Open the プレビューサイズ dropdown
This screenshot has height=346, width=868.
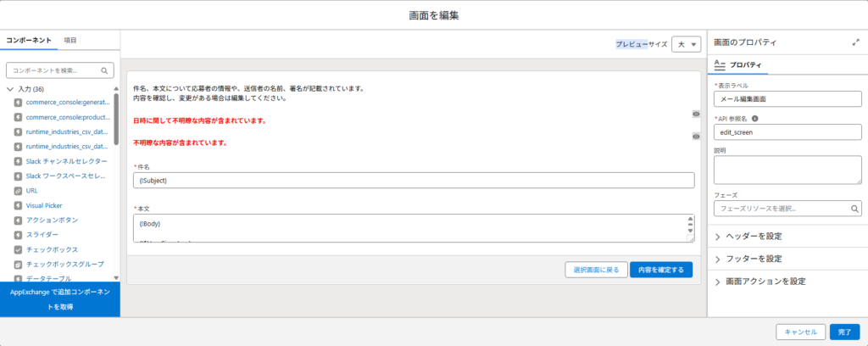pyautogui.click(x=686, y=44)
